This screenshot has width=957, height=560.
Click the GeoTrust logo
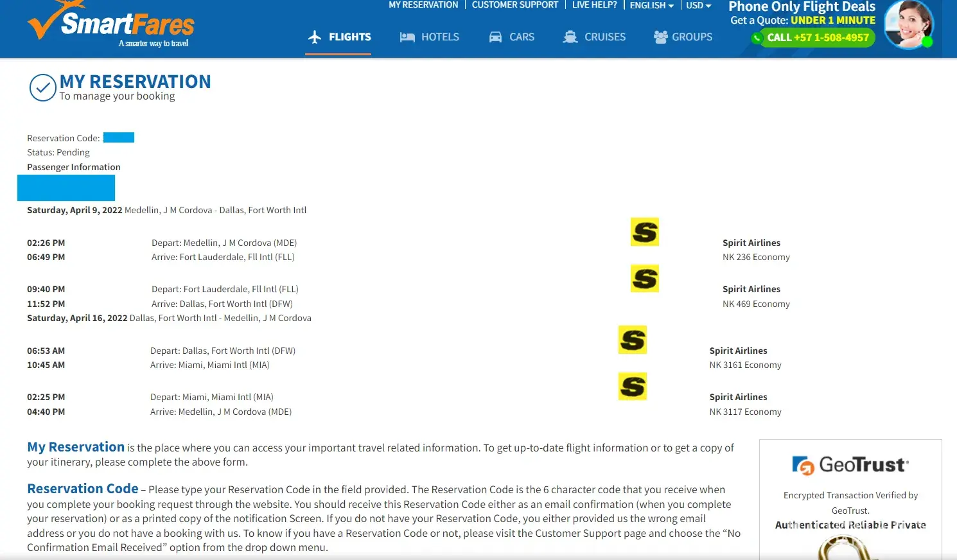pos(850,465)
